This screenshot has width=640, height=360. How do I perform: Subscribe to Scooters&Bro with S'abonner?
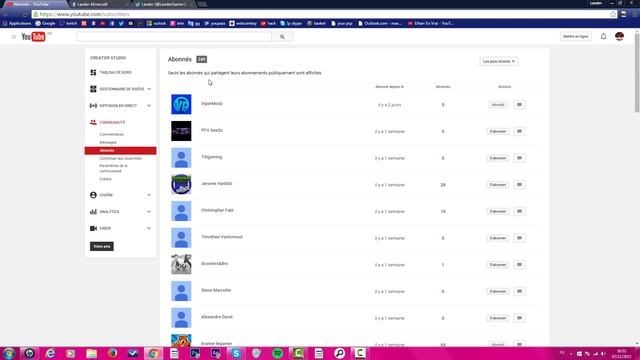point(498,264)
